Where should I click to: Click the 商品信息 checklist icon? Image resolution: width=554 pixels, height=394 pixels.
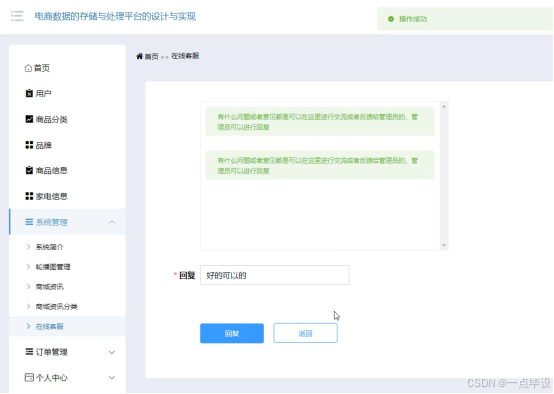coord(29,170)
